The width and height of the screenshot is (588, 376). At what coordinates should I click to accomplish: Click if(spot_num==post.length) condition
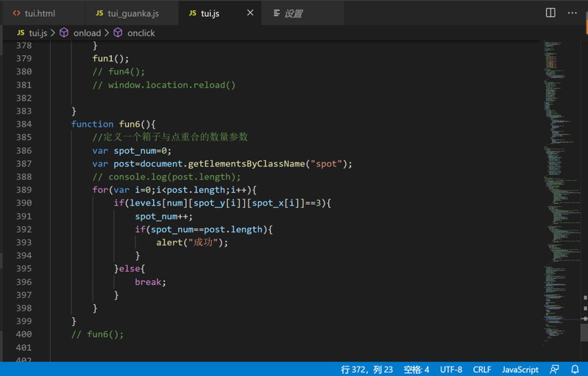point(204,230)
